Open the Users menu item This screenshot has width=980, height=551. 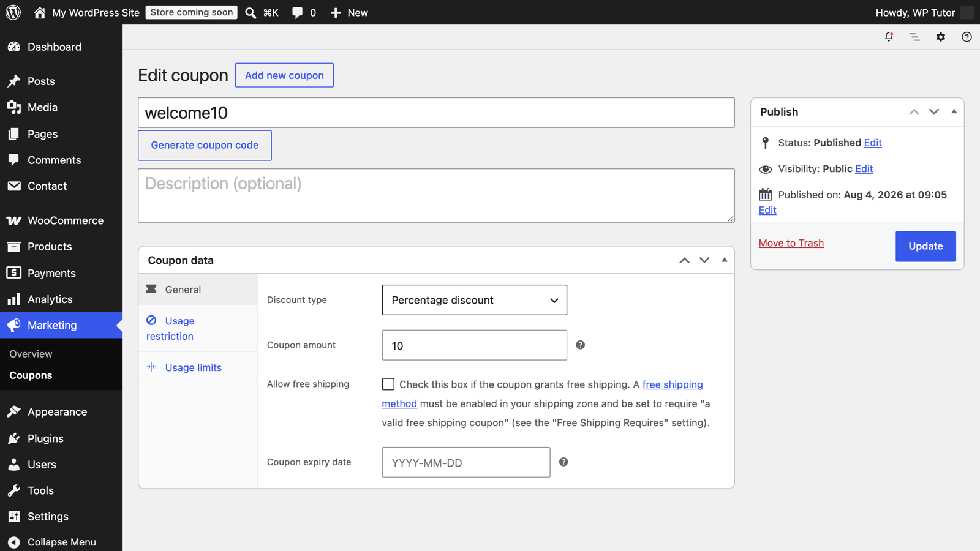click(x=61, y=464)
